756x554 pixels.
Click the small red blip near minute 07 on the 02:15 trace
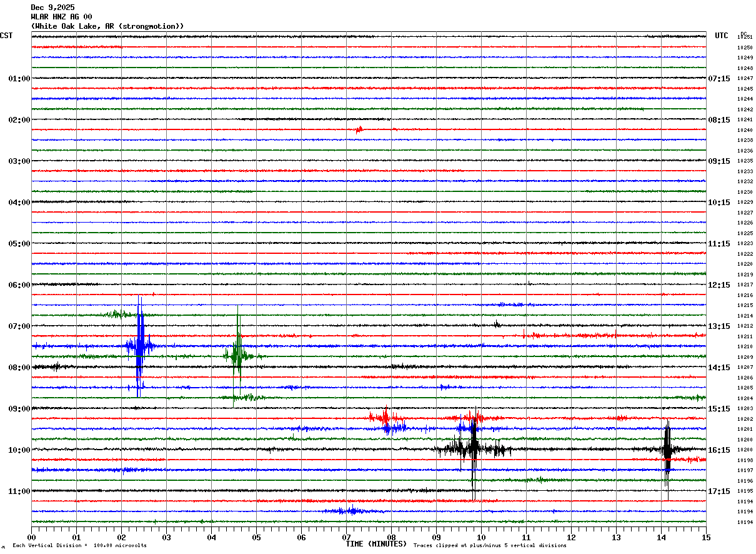359,129
